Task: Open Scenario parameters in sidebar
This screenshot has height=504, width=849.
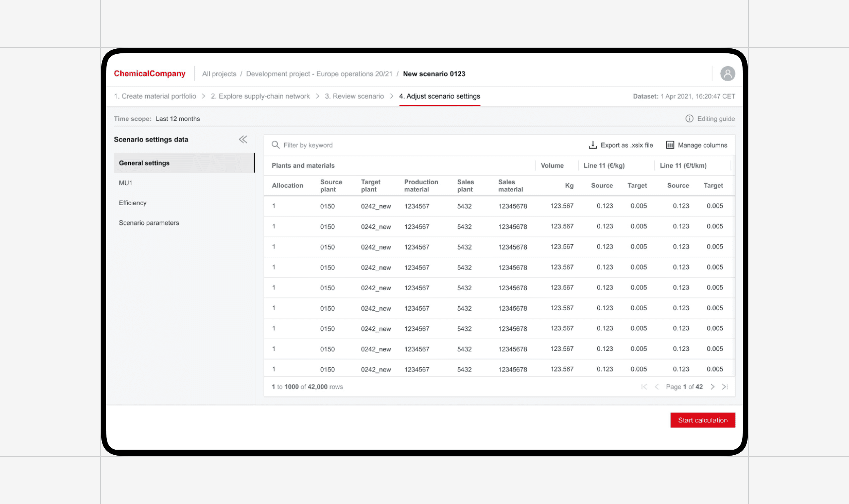Action: coord(149,223)
